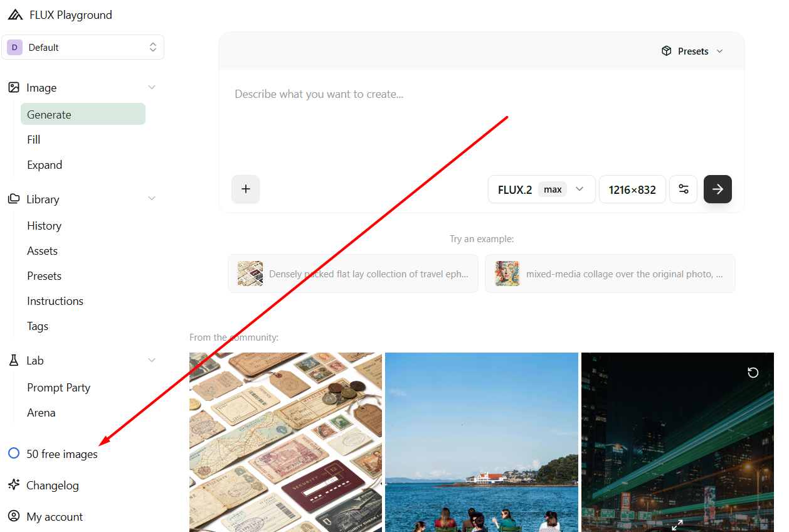The image size is (789, 532).
Task: Click the retry icon on city night image
Action: 753,373
